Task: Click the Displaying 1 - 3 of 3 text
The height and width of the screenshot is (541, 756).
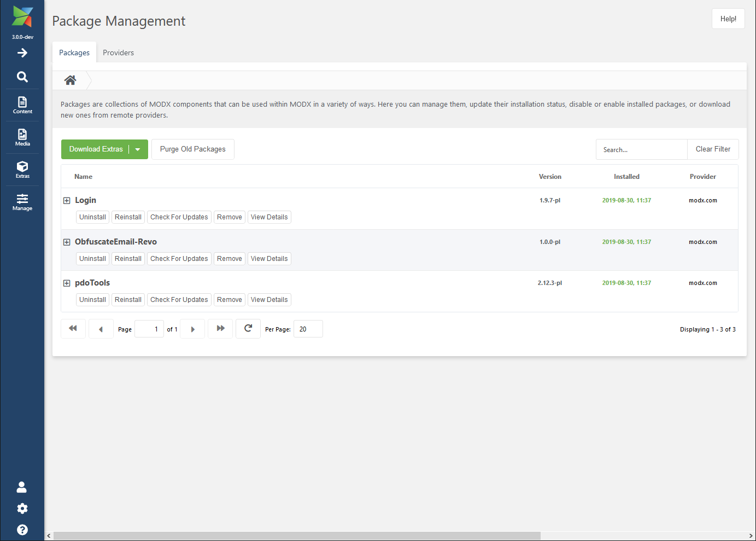Action: (x=708, y=329)
